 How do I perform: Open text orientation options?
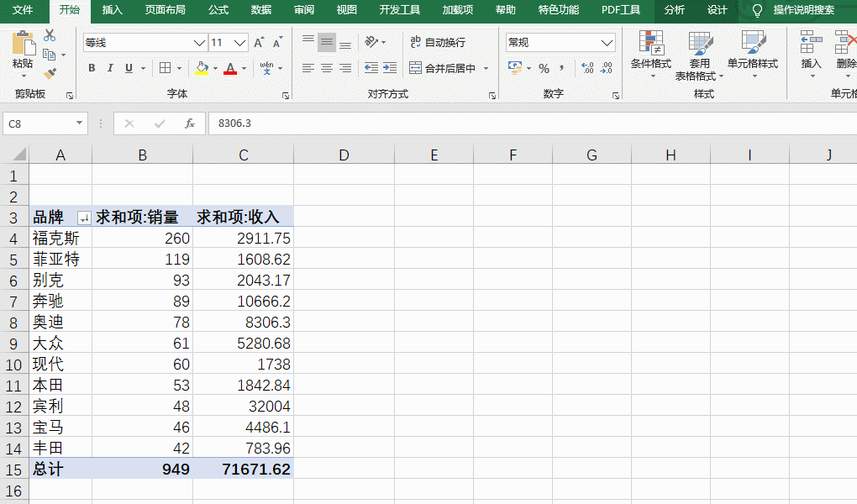375,42
